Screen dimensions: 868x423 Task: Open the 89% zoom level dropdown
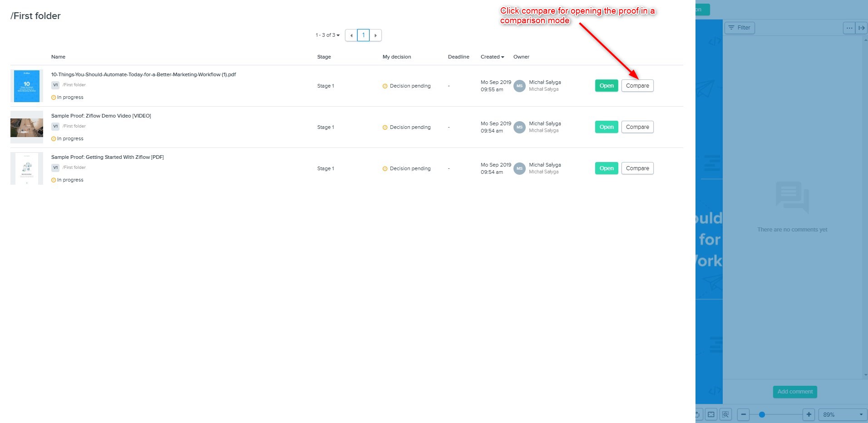click(843, 414)
